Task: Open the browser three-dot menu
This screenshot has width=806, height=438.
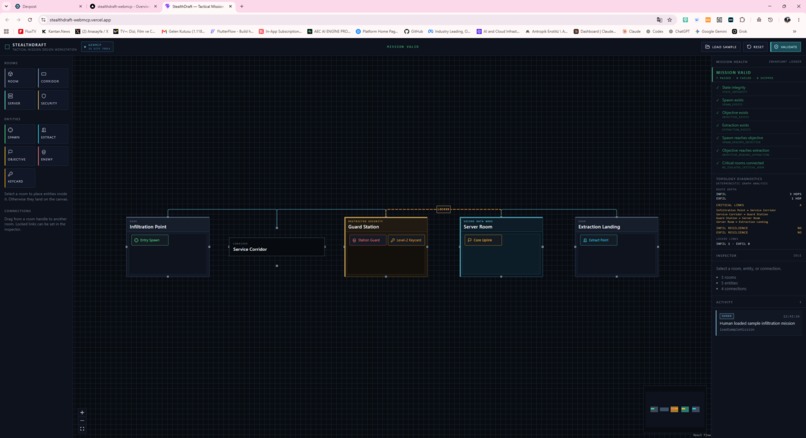Action: point(799,20)
